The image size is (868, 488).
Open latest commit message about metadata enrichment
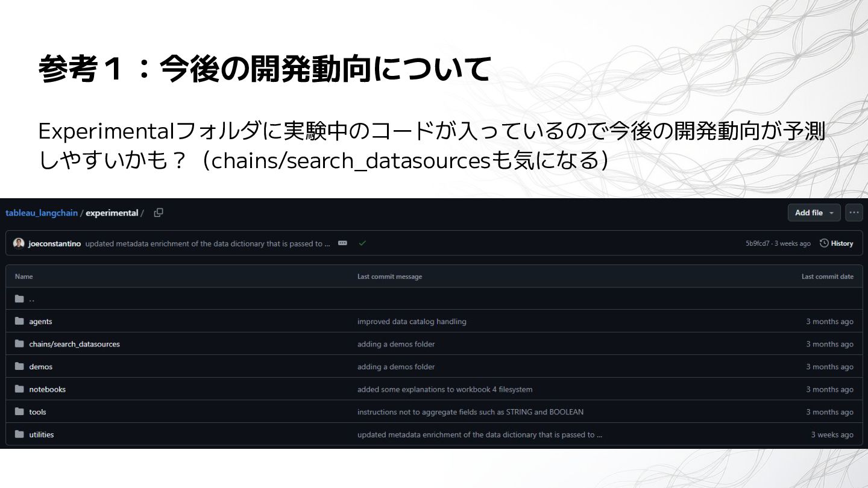click(x=208, y=243)
